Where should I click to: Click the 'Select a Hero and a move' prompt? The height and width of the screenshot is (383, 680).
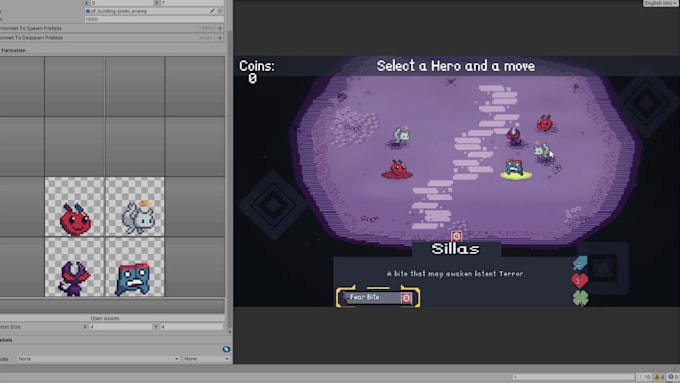(x=455, y=66)
